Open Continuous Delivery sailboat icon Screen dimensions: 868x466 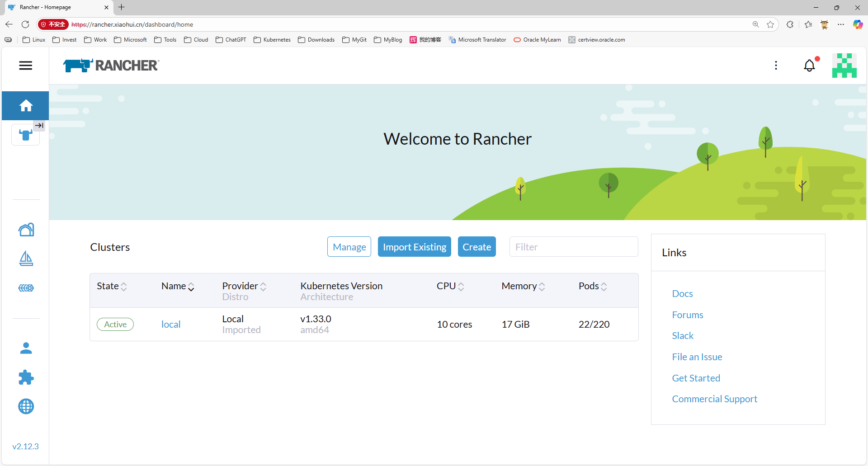(26, 259)
